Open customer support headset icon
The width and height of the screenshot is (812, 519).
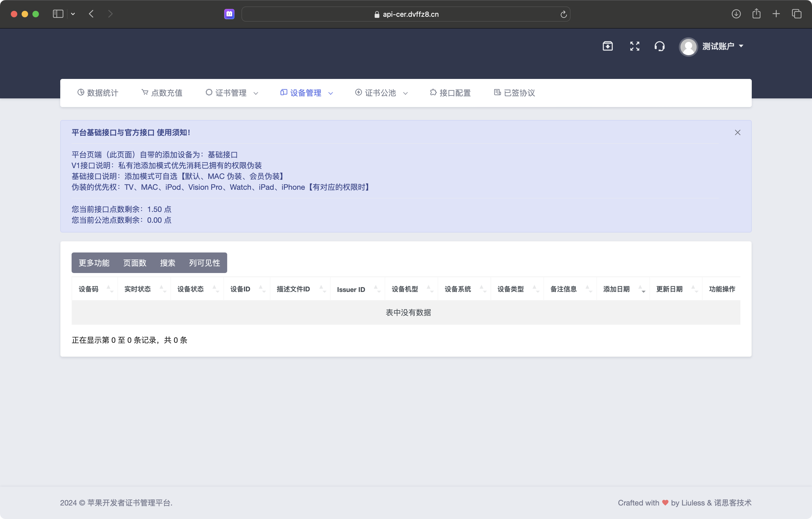click(x=659, y=46)
